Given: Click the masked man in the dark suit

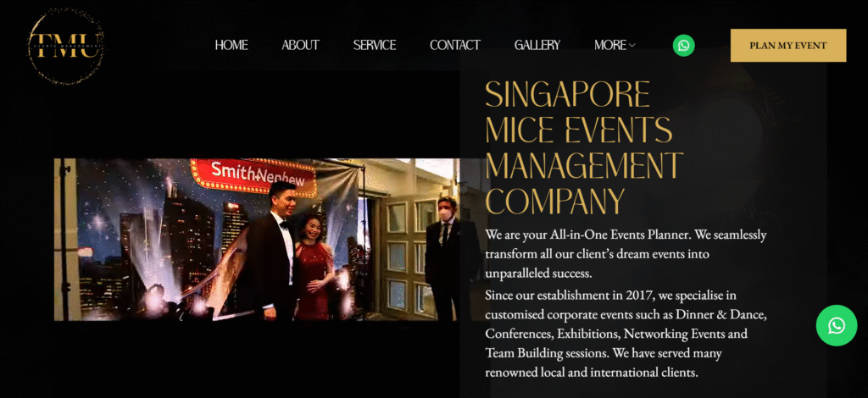Looking at the screenshot, I should [x=449, y=259].
